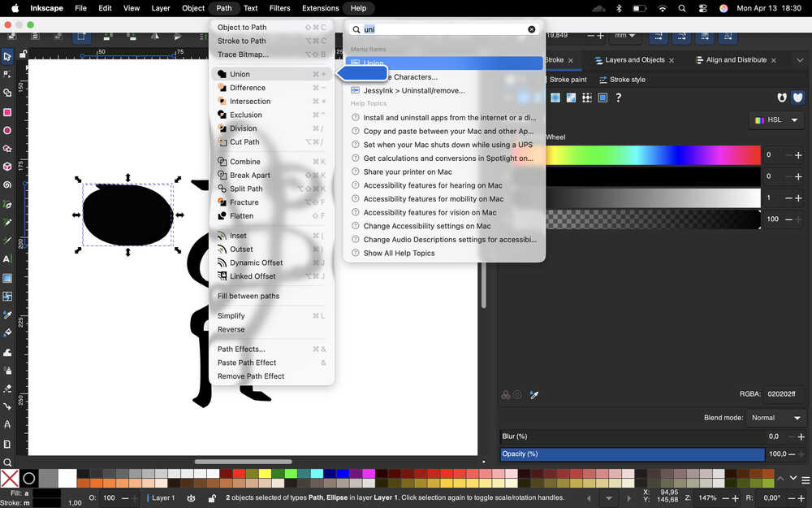
Task: Select the nonzero fill rule button
Action: tap(798, 98)
